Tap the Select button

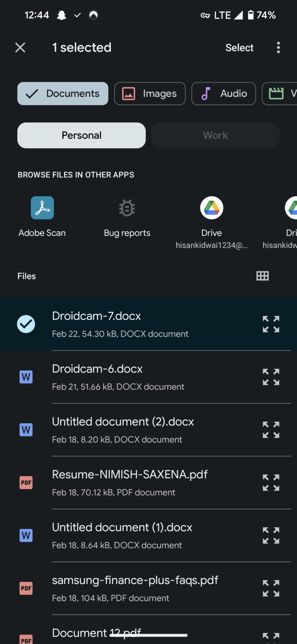pyautogui.click(x=239, y=47)
